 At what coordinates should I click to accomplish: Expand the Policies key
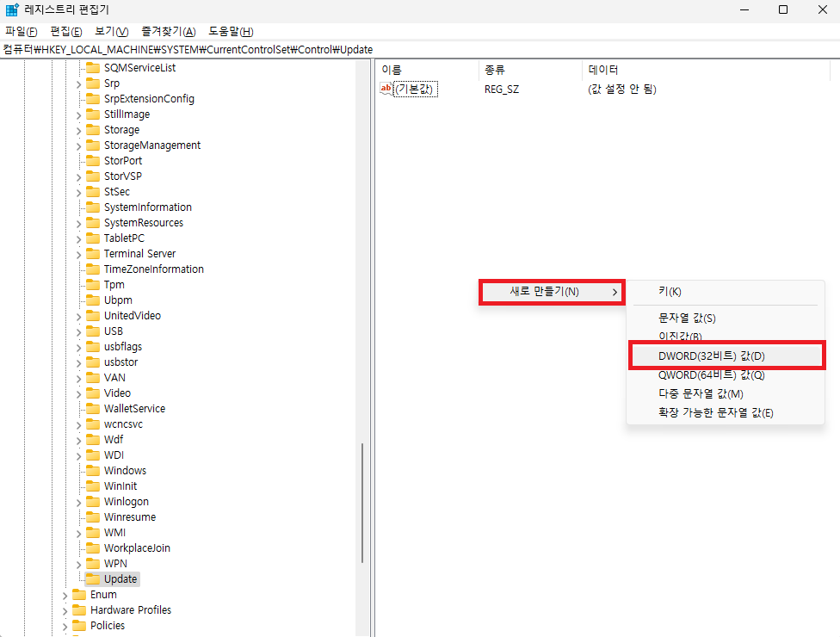pos(65,627)
